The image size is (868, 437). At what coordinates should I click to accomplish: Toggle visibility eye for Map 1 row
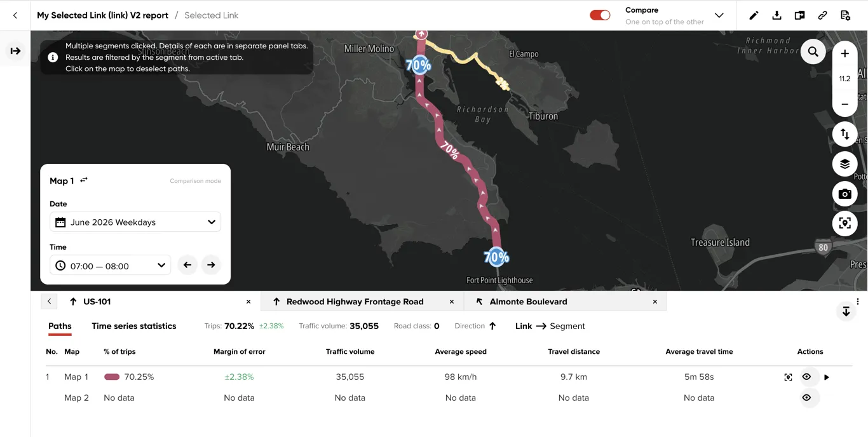[806, 377]
